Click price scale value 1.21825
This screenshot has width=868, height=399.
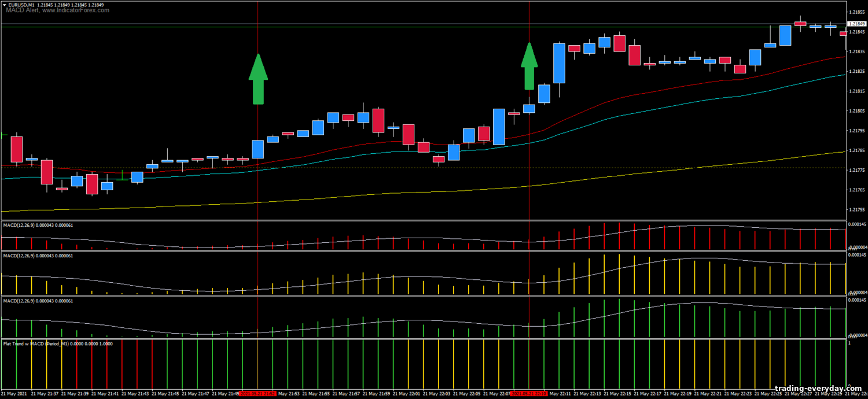(857, 71)
